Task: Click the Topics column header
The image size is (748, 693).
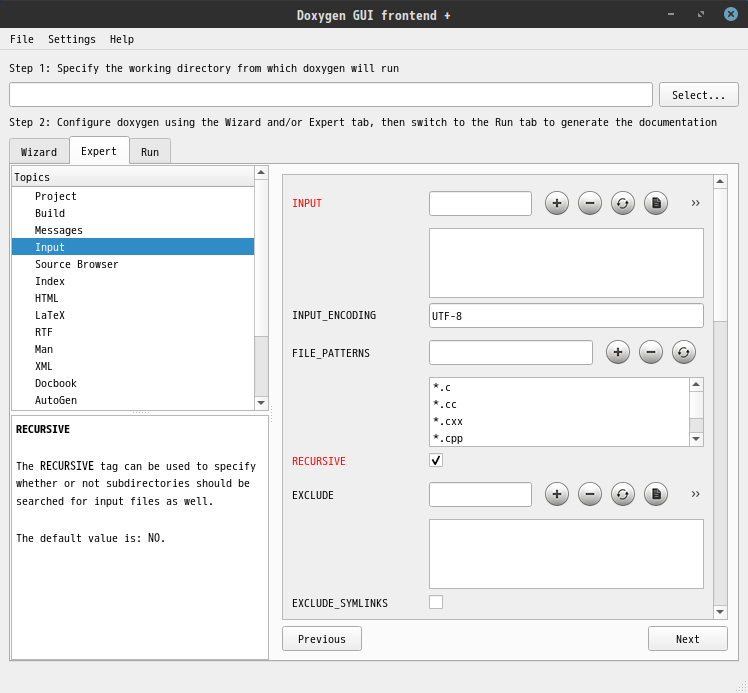Action: [133, 177]
